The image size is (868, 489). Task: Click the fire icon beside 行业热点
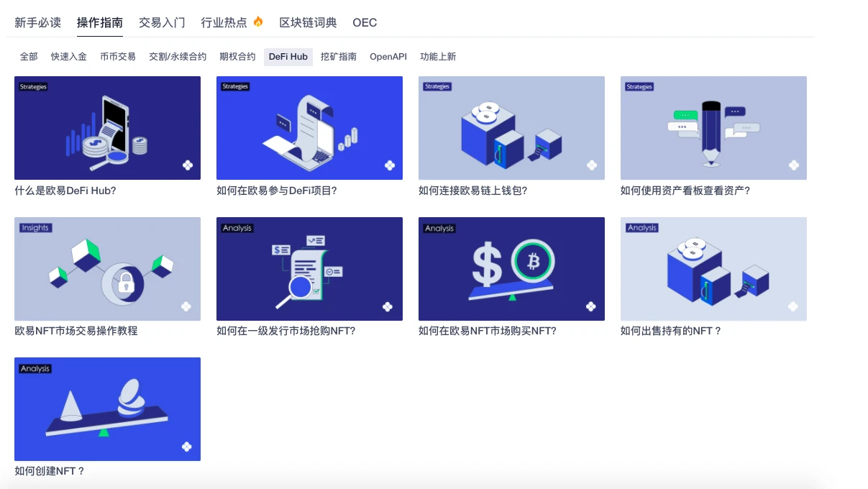tap(258, 22)
